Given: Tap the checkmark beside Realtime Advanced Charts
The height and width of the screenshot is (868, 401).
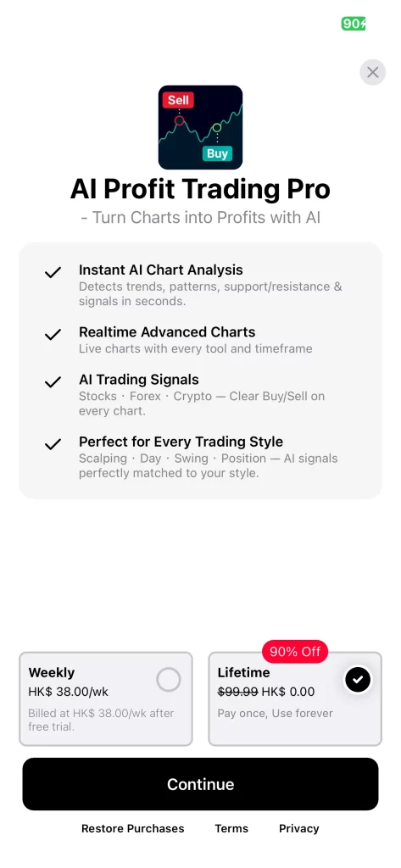Looking at the screenshot, I should point(53,334).
